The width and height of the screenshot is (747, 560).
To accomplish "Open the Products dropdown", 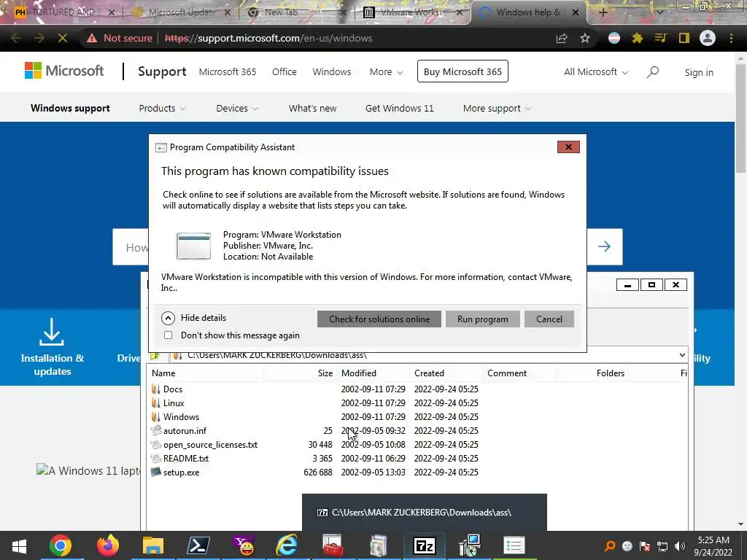I will pos(162,109).
